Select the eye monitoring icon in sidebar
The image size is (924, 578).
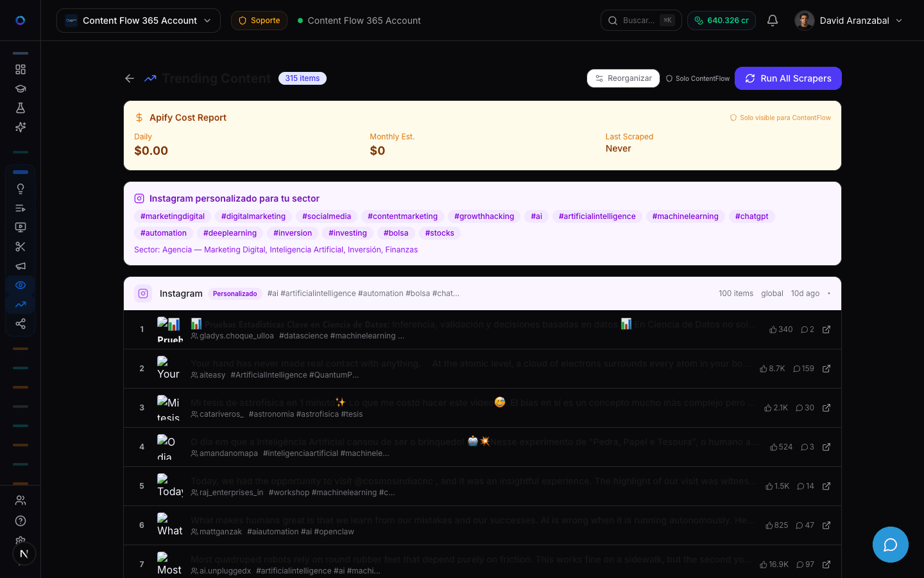click(21, 285)
